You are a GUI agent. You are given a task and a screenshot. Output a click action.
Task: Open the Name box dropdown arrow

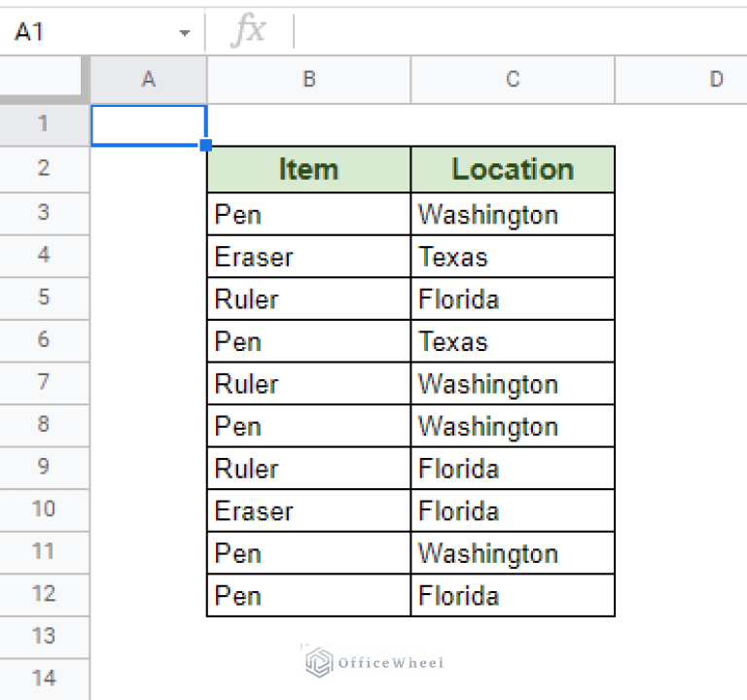[x=185, y=33]
